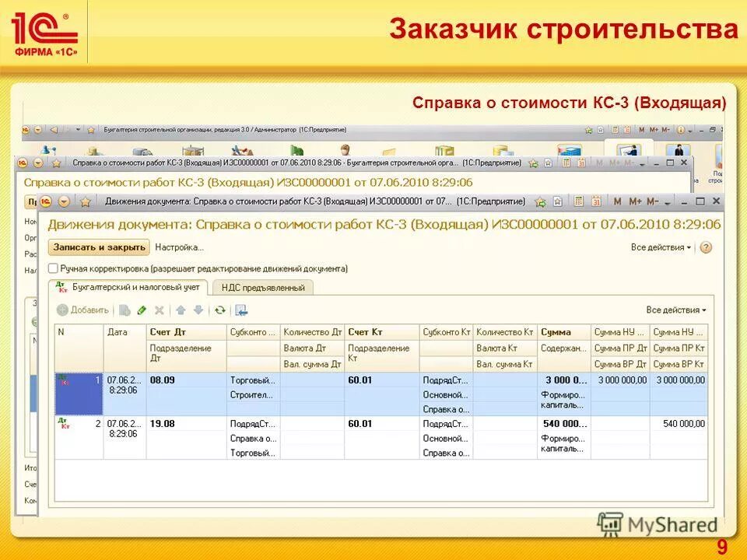Open the Все действия dropdown
The width and height of the screenshot is (747, 560).
click(658, 247)
